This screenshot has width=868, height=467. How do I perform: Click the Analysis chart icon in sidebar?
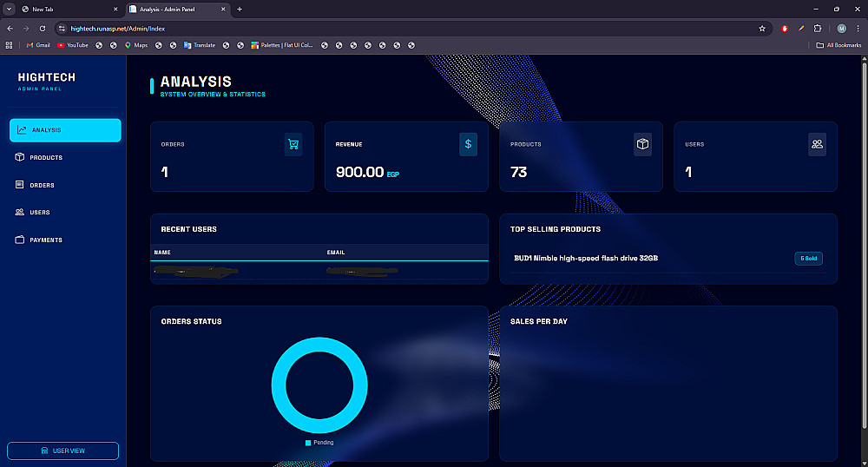pyautogui.click(x=22, y=130)
